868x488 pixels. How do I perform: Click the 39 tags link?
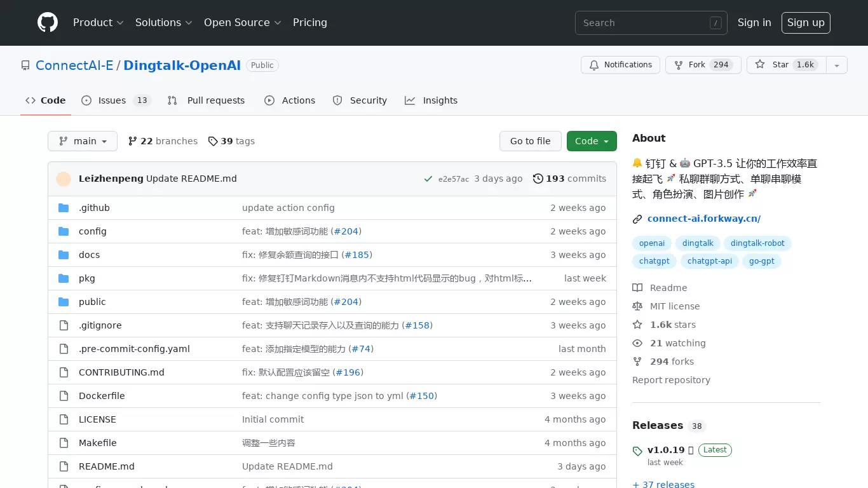click(x=231, y=141)
